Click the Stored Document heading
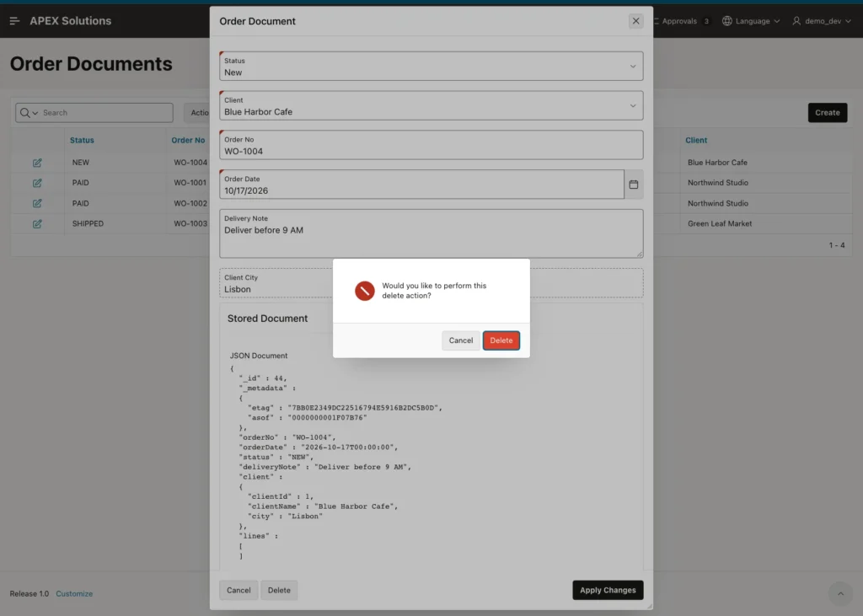This screenshot has width=863, height=616. click(267, 319)
